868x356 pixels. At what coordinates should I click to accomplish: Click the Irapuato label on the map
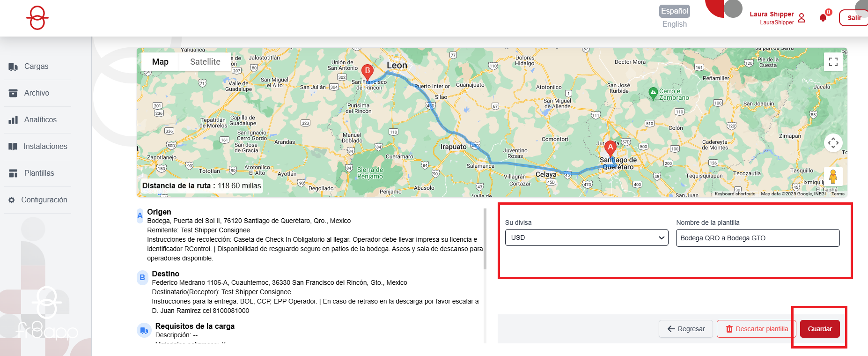[x=454, y=147]
